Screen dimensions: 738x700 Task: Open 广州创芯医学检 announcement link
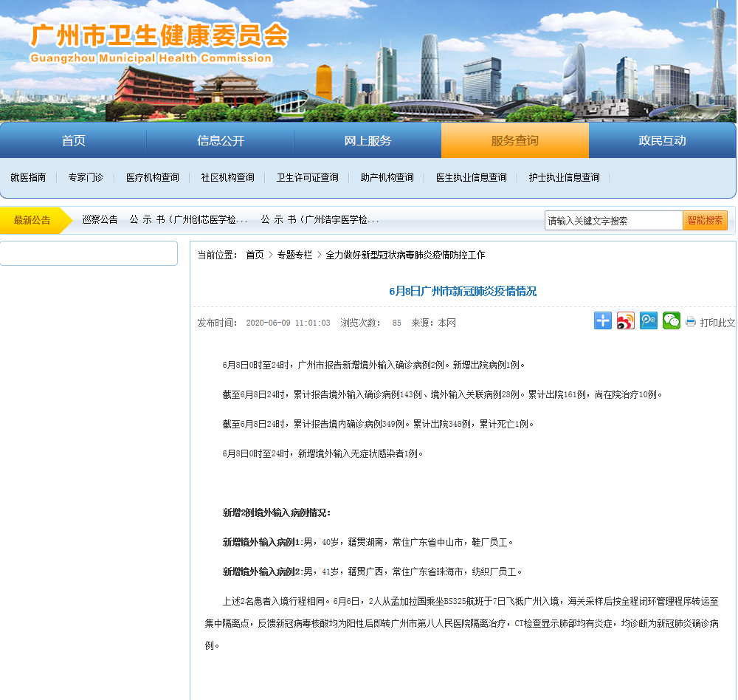188,219
